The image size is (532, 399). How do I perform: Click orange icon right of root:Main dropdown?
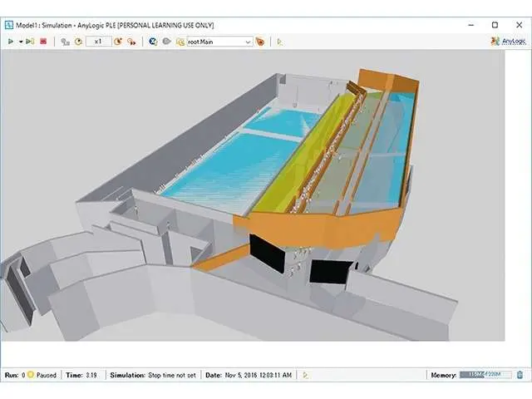261,42
